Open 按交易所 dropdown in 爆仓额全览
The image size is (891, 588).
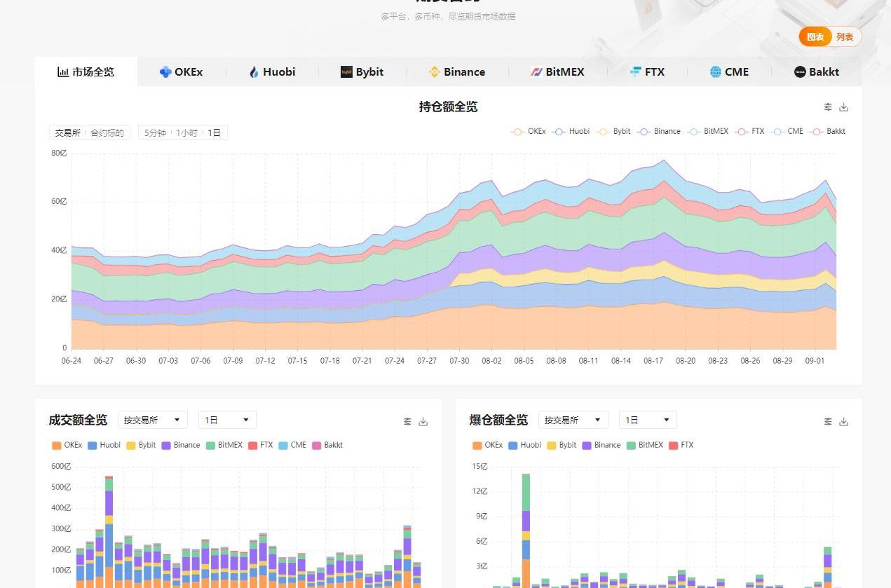point(573,420)
